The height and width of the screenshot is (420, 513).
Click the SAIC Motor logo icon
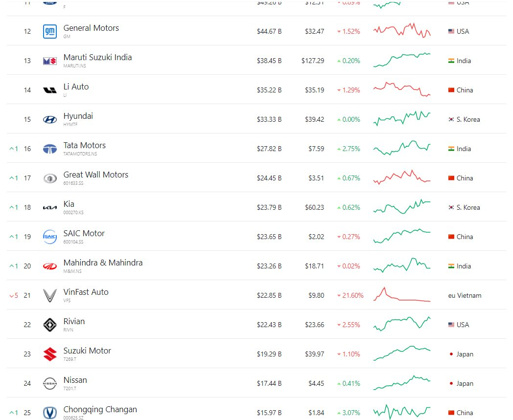click(x=50, y=237)
